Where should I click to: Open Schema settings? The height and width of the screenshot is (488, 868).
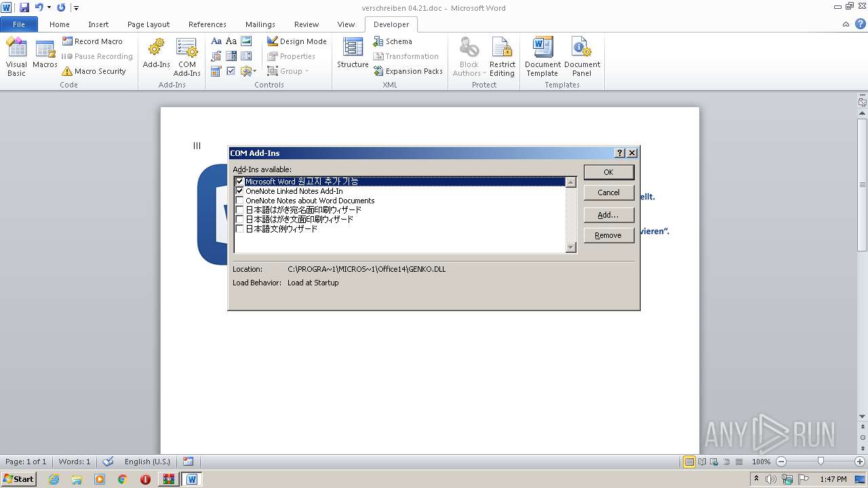tap(393, 41)
